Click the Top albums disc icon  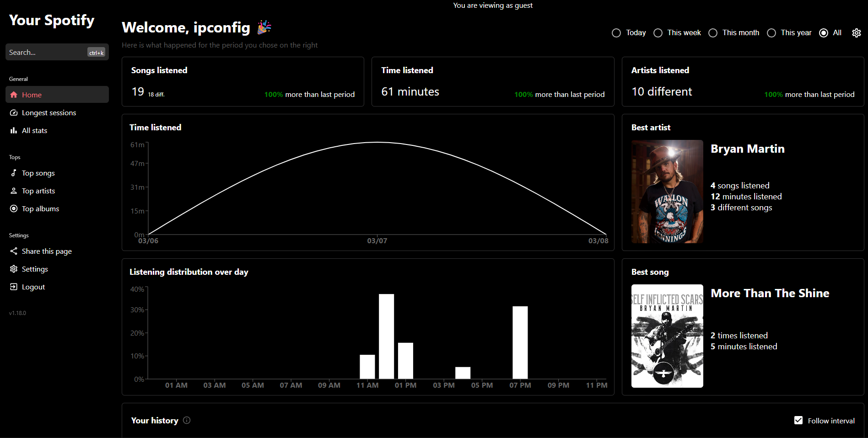[14, 208]
